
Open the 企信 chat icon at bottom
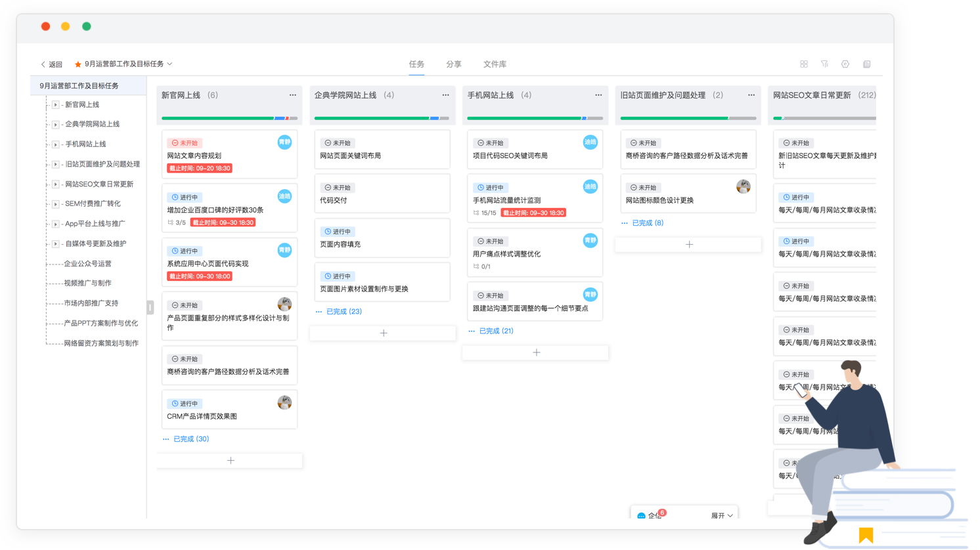(x=642, y=516)
